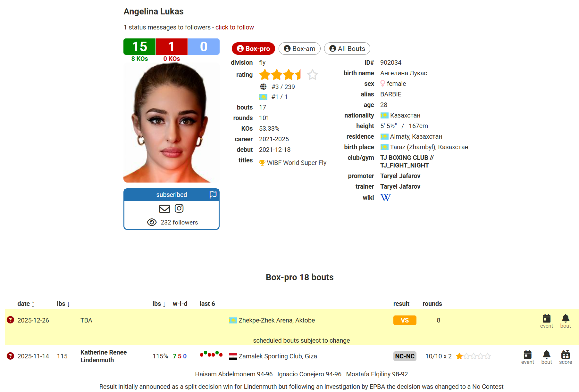Click the bell icon for Lindenmuth bout
Image resolution: width=579 pixels, height=392 pixels.
pyautogui.click(x=546, y=355)
